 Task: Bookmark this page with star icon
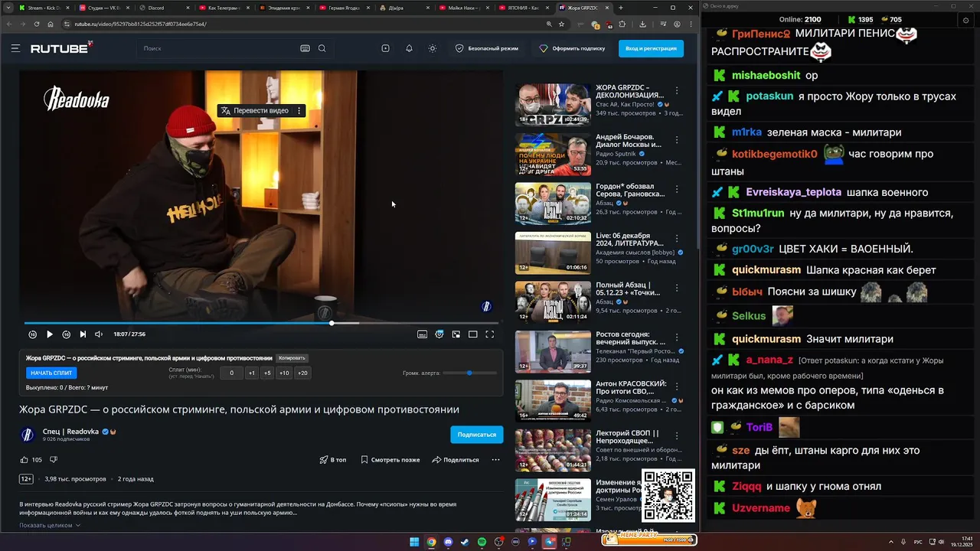click(x=561, y=24)
